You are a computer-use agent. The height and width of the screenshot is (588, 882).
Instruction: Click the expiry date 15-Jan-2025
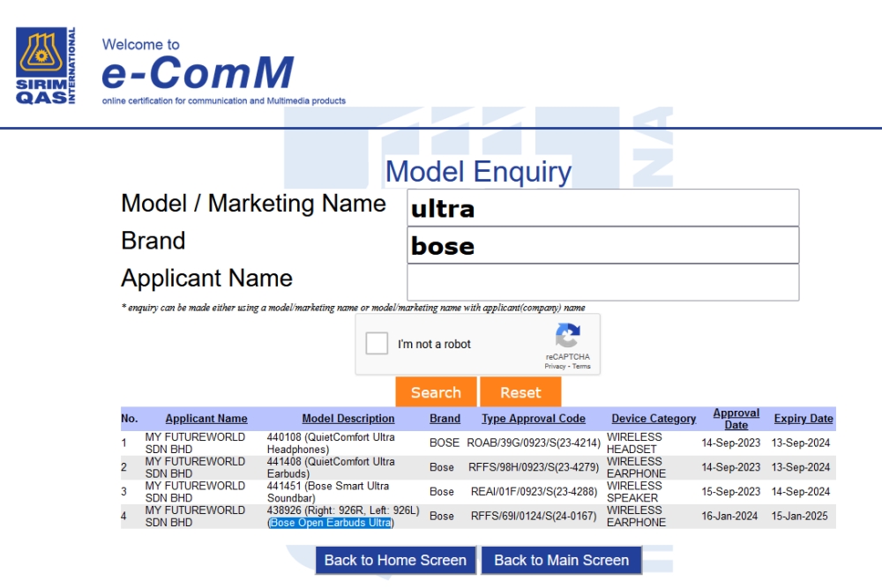(x=799, y=516)
